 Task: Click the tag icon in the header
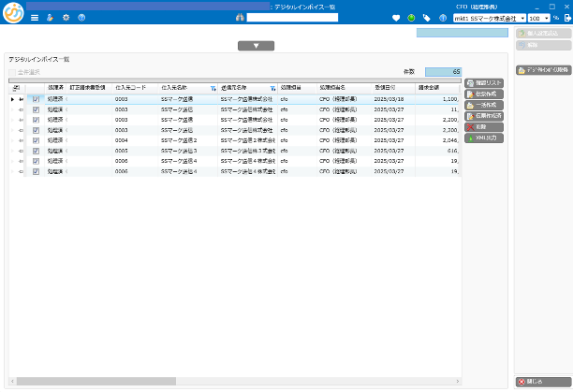click(427, 18)
